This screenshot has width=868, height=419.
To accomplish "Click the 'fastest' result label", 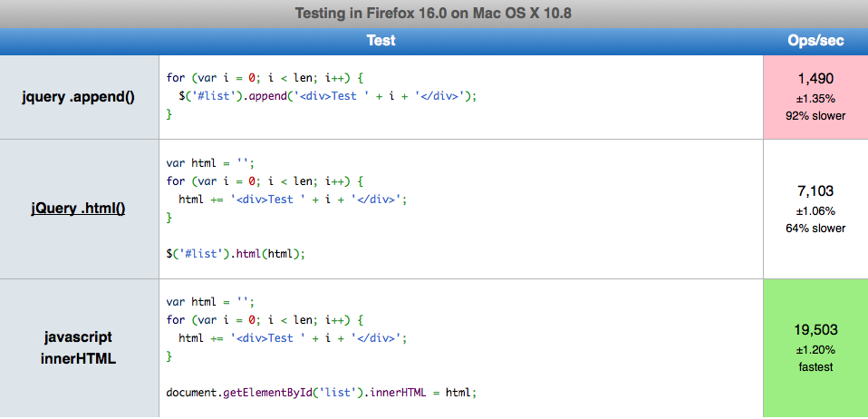I will pos(815,367).
